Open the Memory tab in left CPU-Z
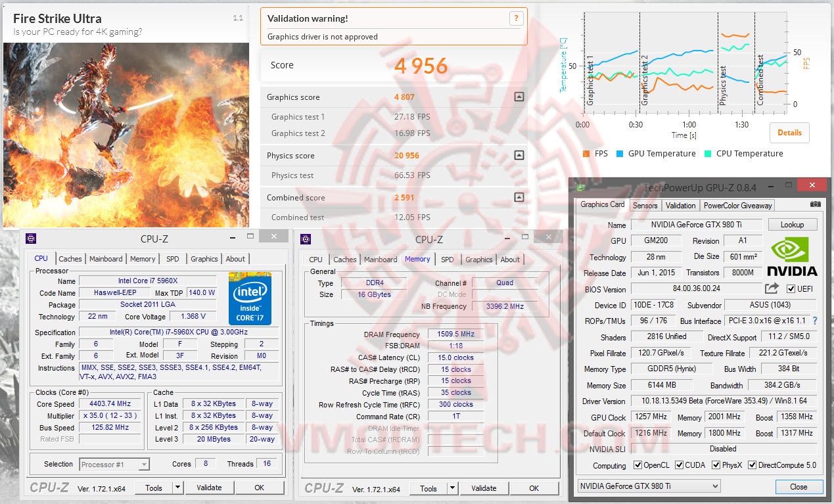Viewport: 834px width, 504px height. coord(143,259)
